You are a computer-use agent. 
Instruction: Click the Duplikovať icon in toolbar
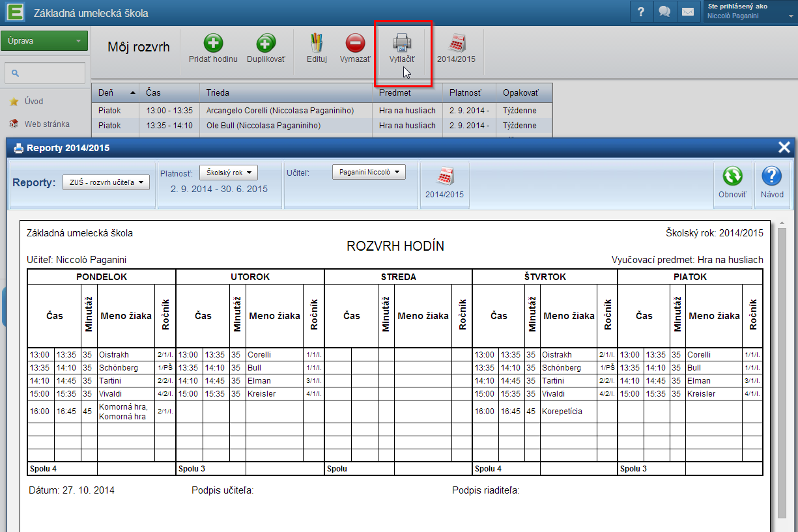point(265,44)
